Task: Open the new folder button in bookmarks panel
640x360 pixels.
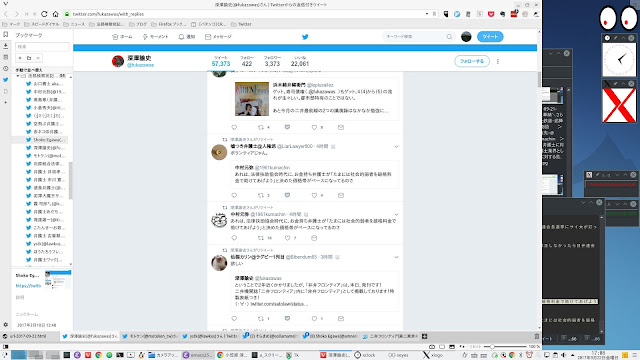Action: (29, 58)
